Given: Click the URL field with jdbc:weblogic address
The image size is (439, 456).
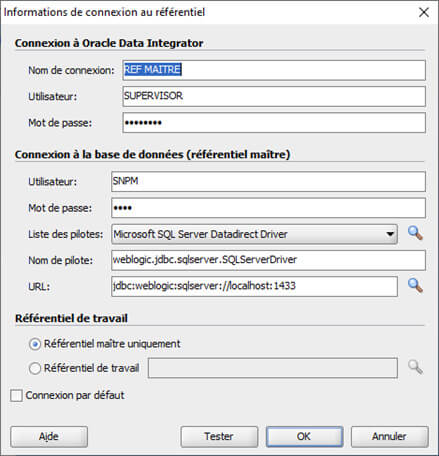Looking at the screenshot, I should coord(254,286).
